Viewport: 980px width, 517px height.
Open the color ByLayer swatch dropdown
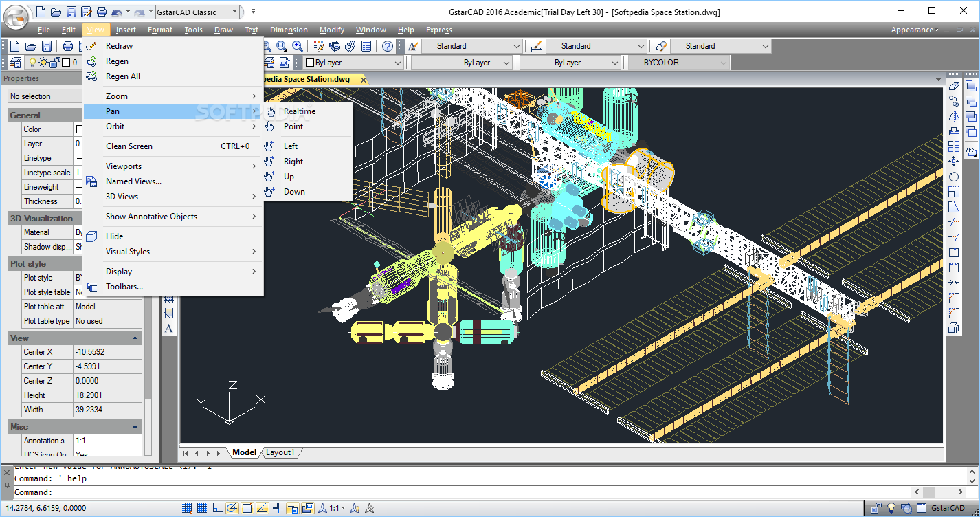click(x=353, y=63)
